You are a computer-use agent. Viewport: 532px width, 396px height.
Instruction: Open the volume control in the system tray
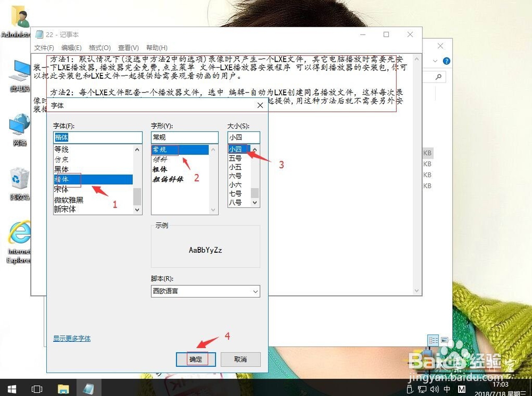[434, 389]
